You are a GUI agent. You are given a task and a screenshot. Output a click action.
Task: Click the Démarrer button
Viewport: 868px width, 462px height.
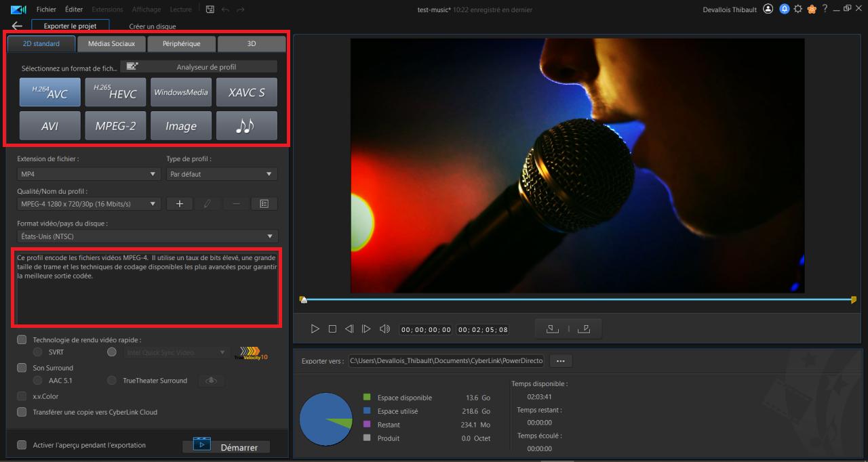pos(226,447)
